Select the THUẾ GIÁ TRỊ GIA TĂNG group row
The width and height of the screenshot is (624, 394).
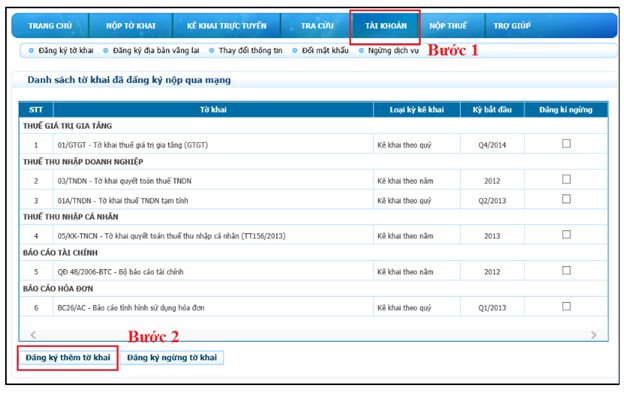[x=313, y=126]
